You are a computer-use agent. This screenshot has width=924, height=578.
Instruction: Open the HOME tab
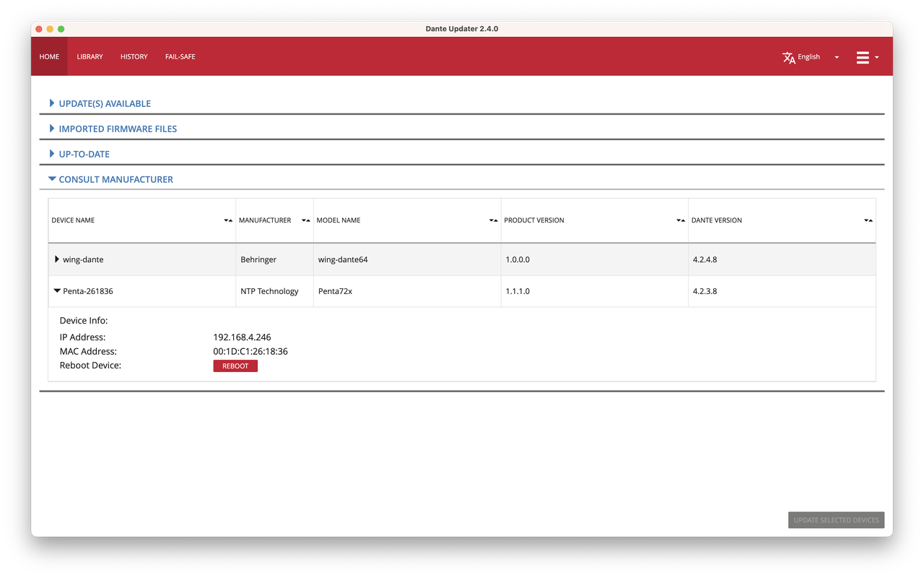click(49, 56)
